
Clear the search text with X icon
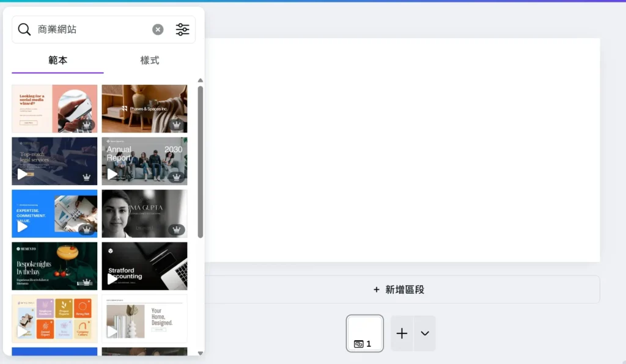(158, 29)
